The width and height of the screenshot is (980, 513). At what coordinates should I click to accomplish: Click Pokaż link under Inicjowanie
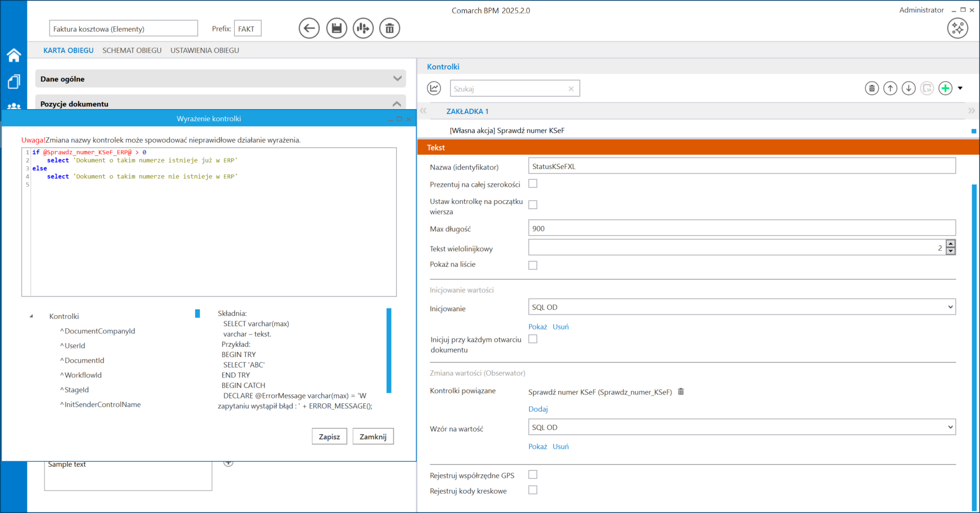[x=537, y=327]
